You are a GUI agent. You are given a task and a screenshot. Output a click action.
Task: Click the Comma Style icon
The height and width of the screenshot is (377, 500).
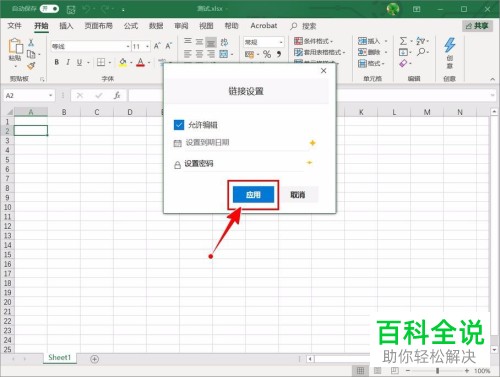click(279, 54)
